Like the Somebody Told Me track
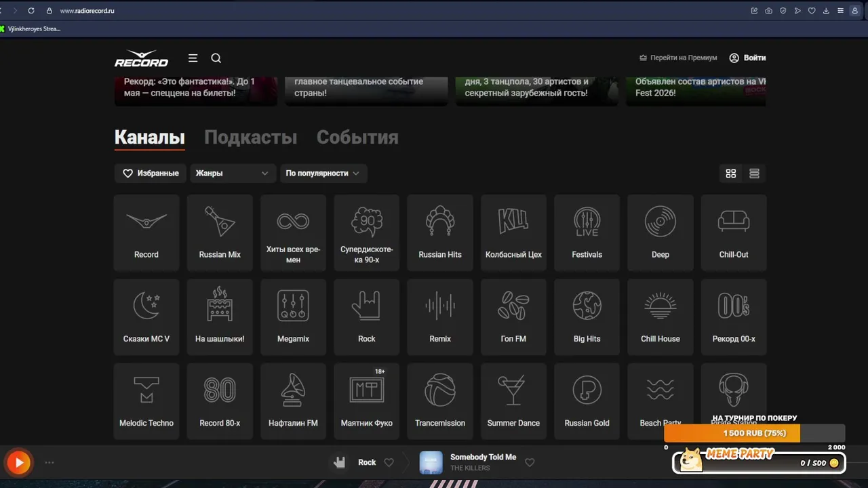The image size is (868, 488). tap(530, 463)
